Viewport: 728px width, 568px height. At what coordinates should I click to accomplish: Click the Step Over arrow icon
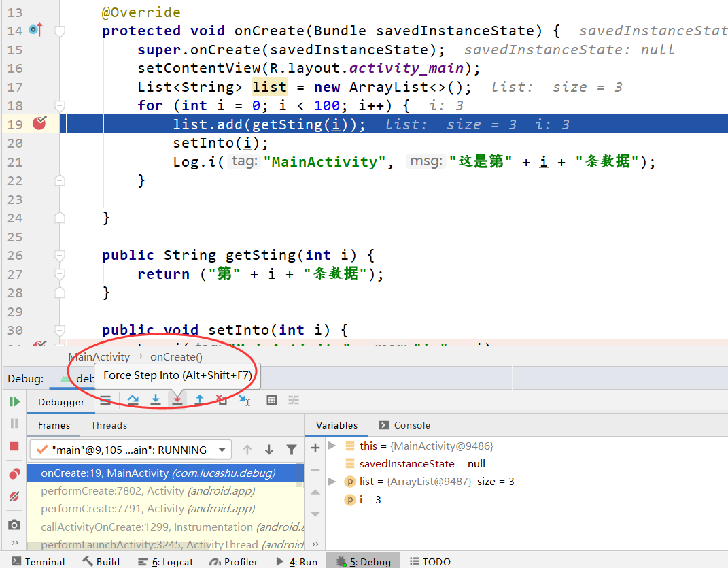(x=133, y=400)
